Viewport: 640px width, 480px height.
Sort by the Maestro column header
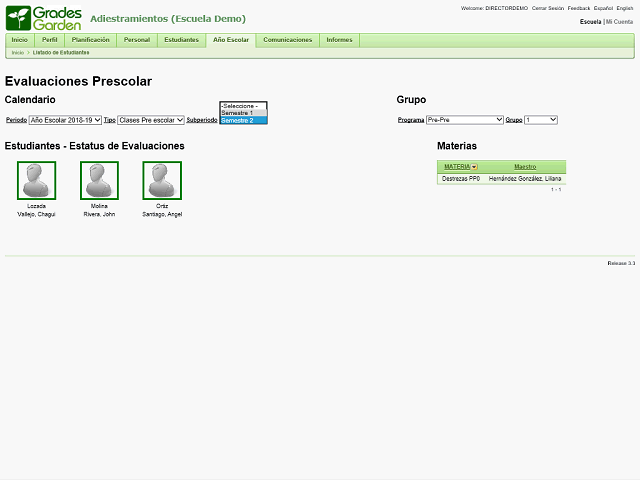(x=525, y=167)
